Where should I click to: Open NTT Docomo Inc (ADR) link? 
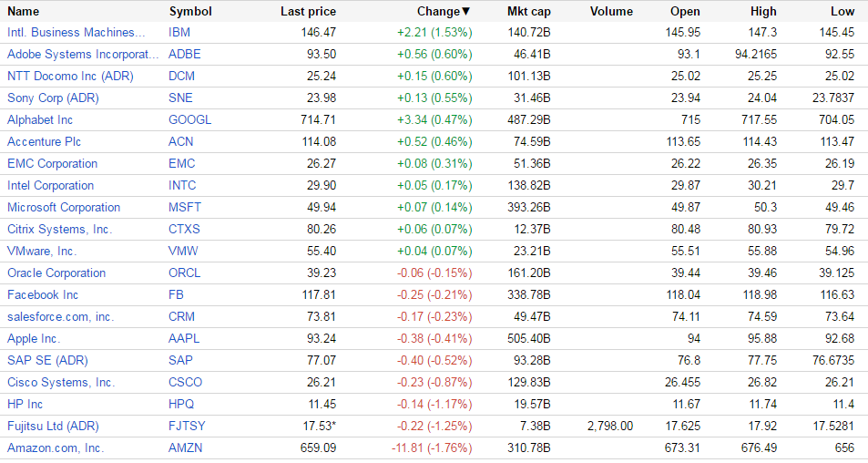(x=70, y=76)
